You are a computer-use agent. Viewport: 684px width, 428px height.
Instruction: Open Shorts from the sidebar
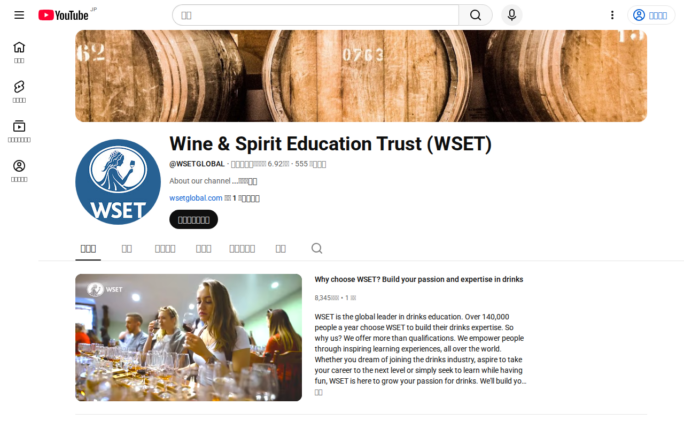[19, 92]
